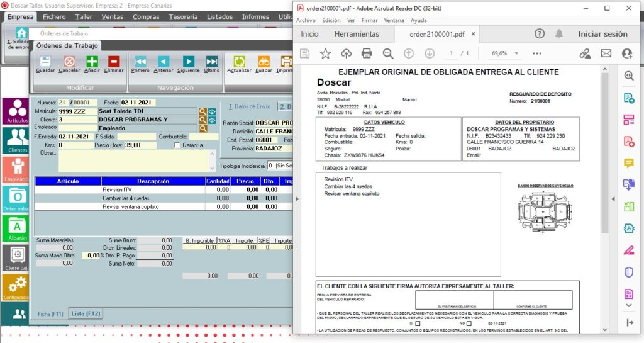644x343 pixels.
Task: Click Iniciar sesión in Acrobat
Action: [602, 34]
